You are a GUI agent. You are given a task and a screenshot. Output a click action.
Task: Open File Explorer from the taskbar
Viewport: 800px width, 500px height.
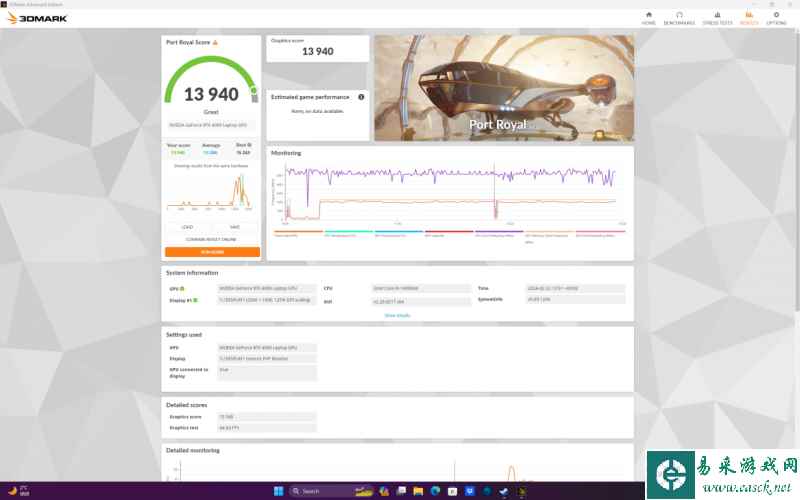(418, 491)
